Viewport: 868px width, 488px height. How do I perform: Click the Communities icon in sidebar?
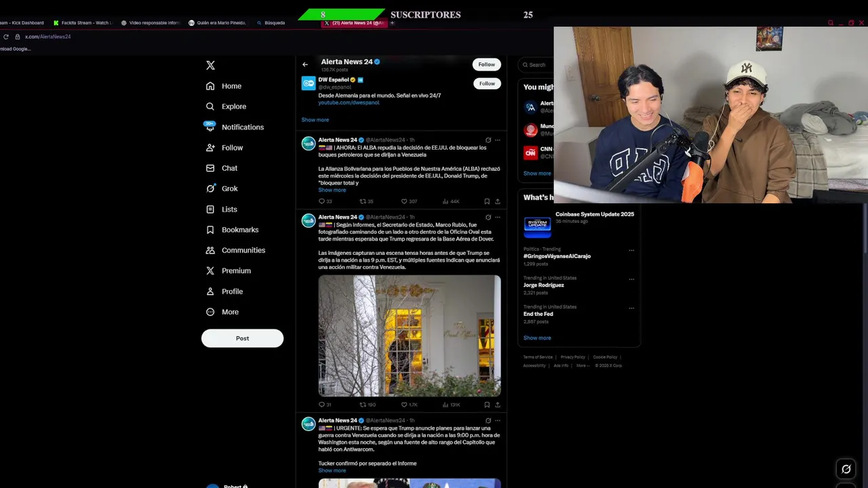coord(210,250)
